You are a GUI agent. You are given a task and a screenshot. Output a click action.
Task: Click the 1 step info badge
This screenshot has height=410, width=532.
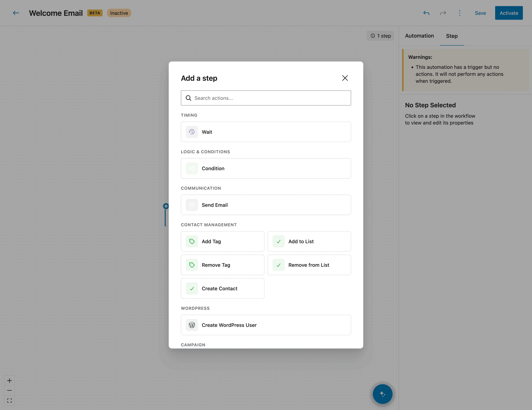click(381, 36)
